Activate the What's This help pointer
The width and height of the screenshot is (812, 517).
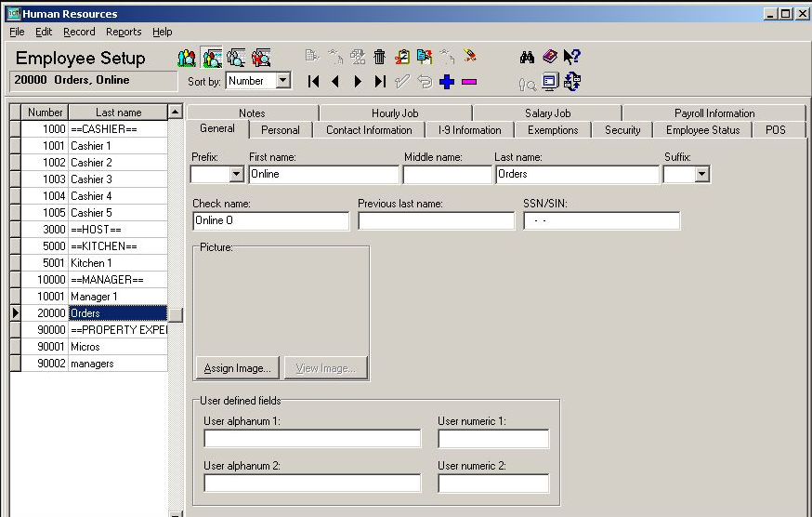[572, 57]
